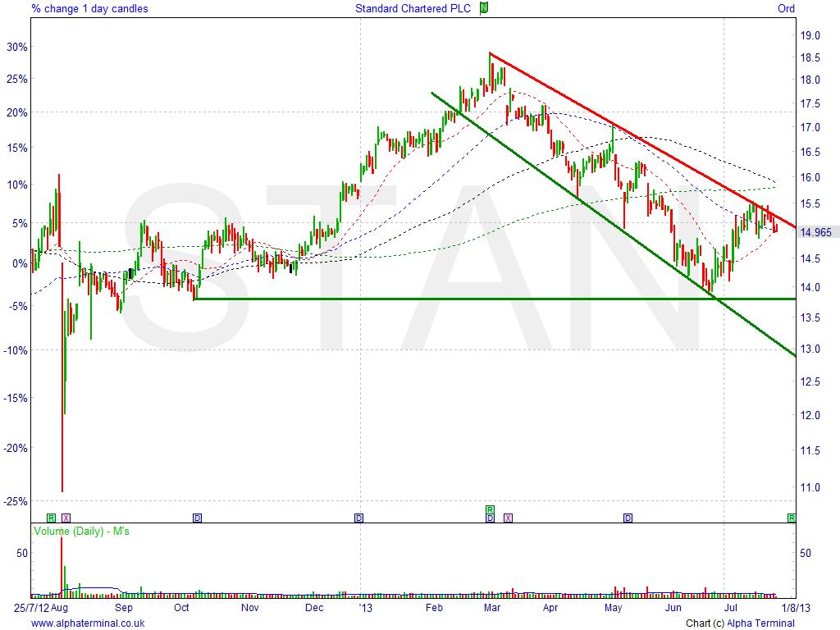The height and width of the screenshot is (630, 840).
Task: Click the green R marker above March
Action: pyautogui.click(x=490, y=509)
